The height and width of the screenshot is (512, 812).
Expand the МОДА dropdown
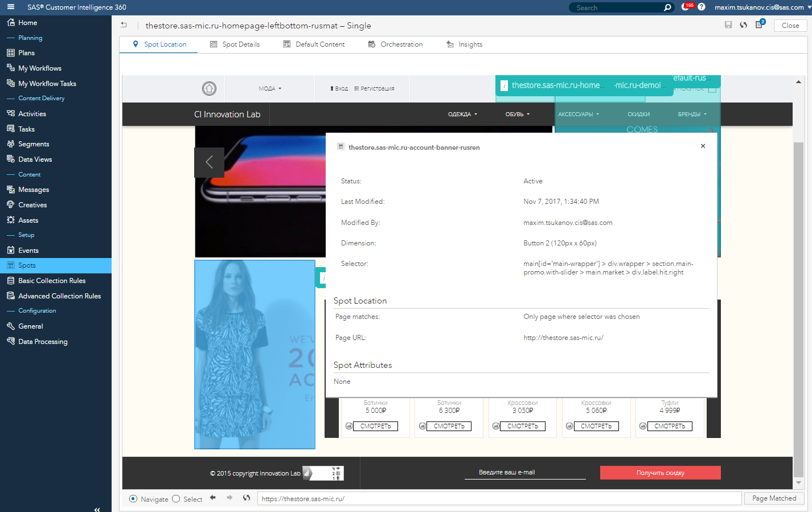270,88
